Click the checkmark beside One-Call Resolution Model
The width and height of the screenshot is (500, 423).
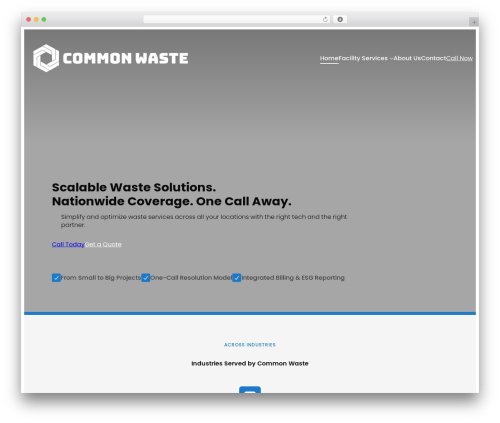tap(146, 278)
